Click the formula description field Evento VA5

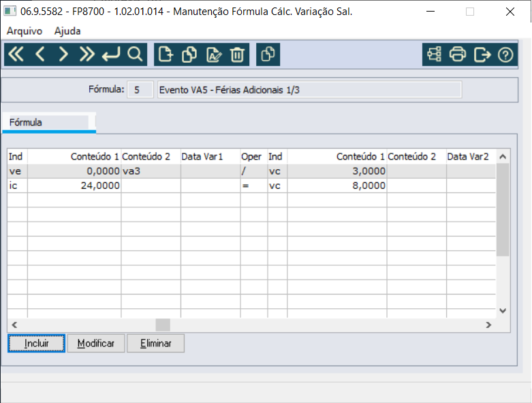pos(309,89)
